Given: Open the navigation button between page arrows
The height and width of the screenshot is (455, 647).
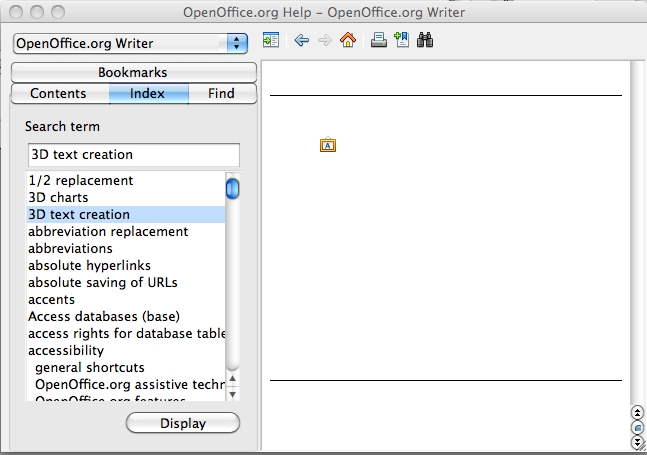Looking at the screenshot, I should click(x=637, y=426).
